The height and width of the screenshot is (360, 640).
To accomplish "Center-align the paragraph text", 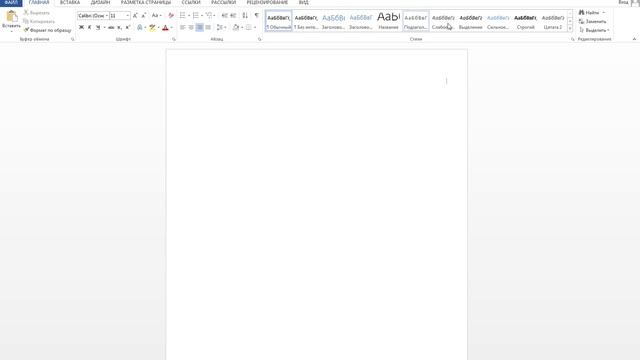I will coord(191,27).
